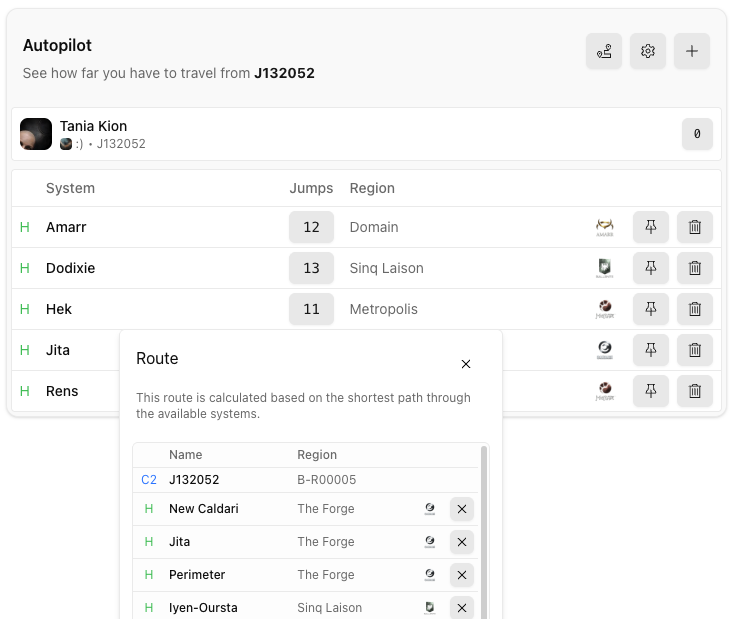Select the Rens system name
The height and width of the screenshot is (619, 734).
[x=62, y=391]
